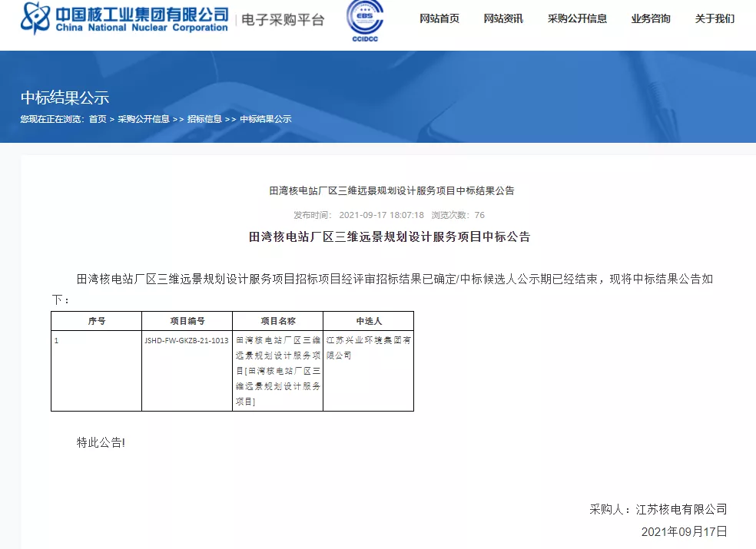This screenshot has width=756, height=549.
Task: Click the 电子采购平台 header text
Action: coord(283,20)
